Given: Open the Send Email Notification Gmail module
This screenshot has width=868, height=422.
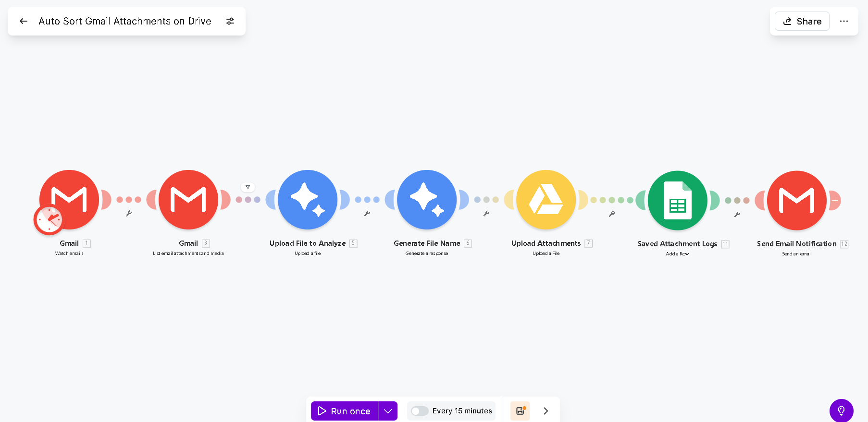Looking at the screenshot, I should [797, 200].
